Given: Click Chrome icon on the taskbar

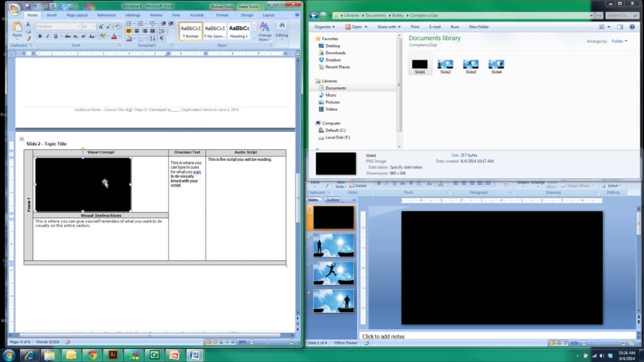Looking at the screenshot, I should pyautogui.click(x=92, y=355).
